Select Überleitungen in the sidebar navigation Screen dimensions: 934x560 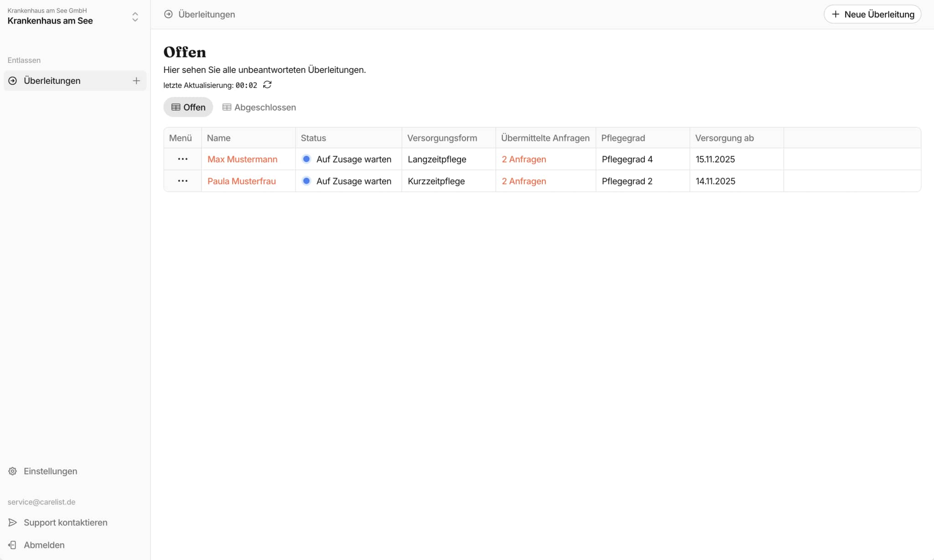coord(52,81)
